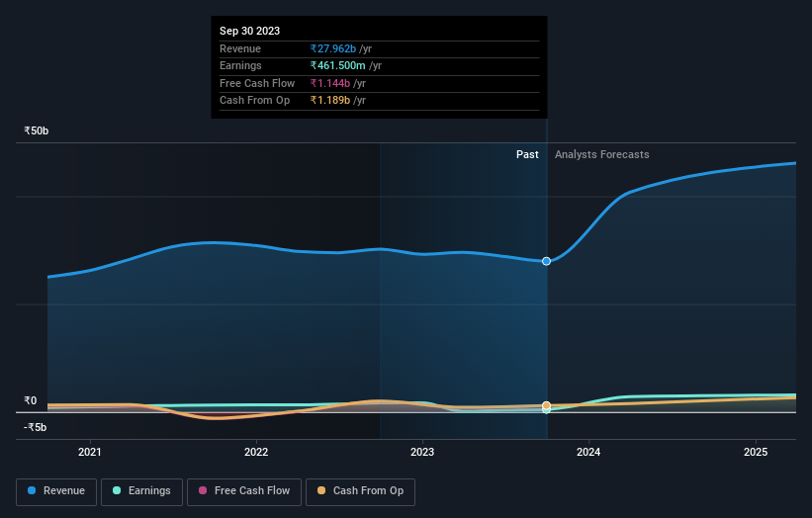Click the ₹0 y-axis label
The width and height of the screenshot is (812, 518).
click(x=30, y=400)
